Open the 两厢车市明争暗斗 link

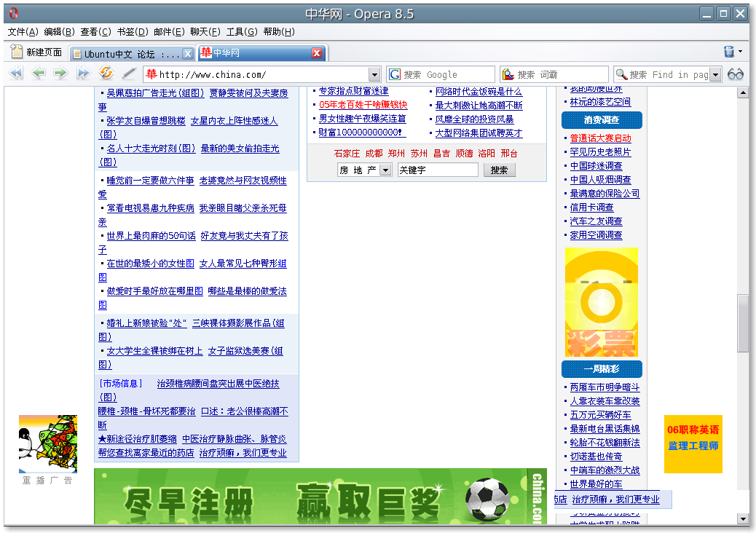(x=605, y=387)
